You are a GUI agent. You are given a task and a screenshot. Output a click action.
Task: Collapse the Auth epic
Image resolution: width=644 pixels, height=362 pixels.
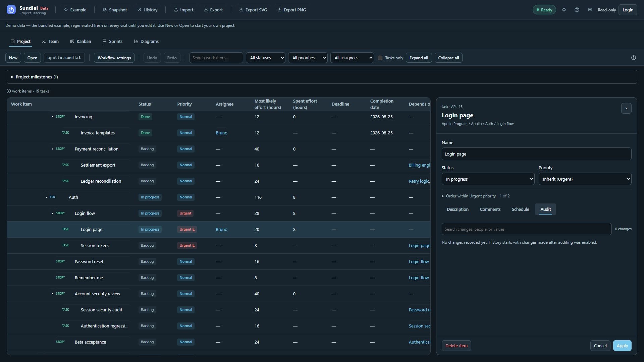[46, 197]
